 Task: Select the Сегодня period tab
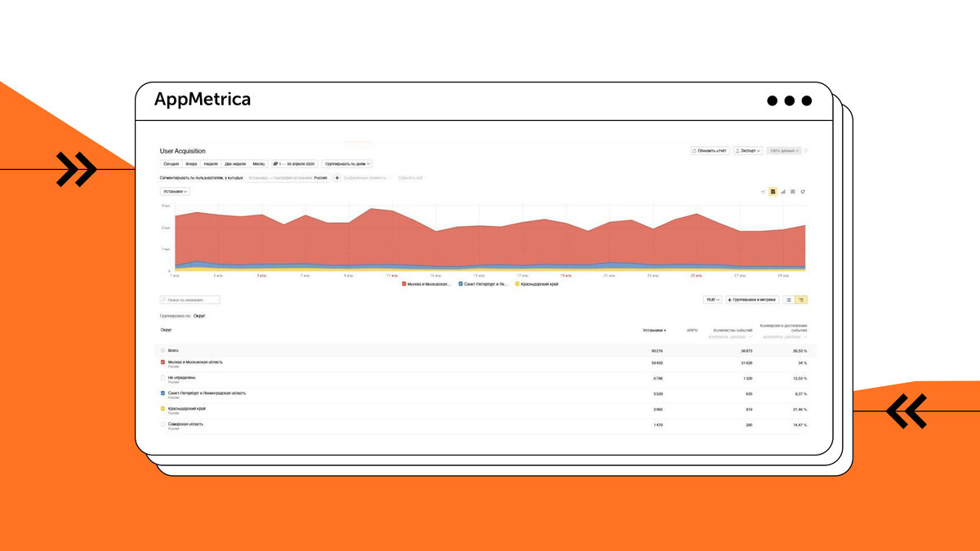coord(171,164)
